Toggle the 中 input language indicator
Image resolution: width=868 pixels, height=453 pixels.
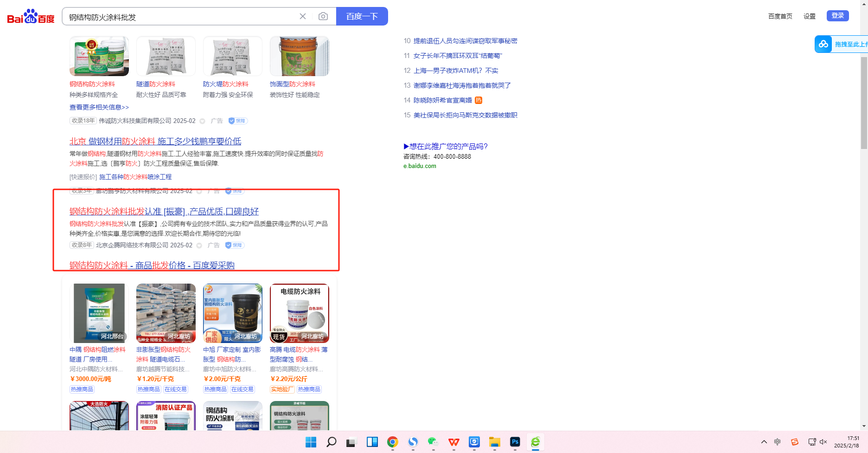pyautogui.click(x=778, y=442)
